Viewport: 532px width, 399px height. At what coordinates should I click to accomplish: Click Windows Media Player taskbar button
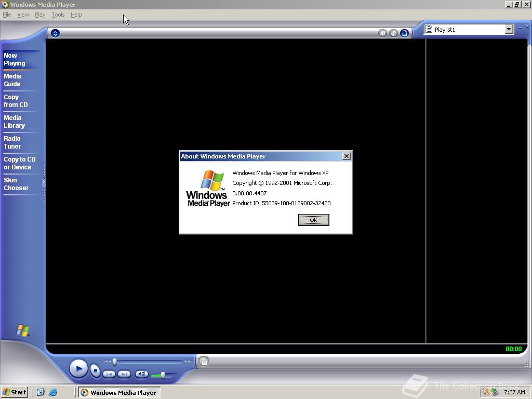pos(119,393)
